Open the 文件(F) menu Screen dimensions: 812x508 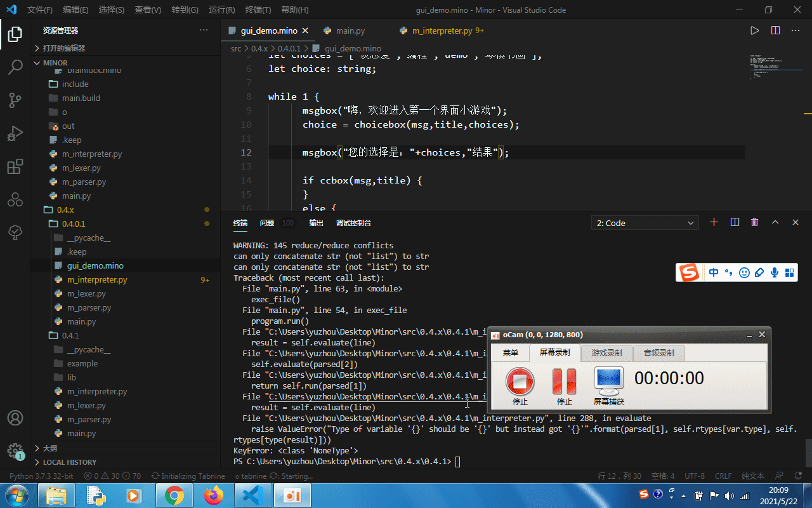40,10
